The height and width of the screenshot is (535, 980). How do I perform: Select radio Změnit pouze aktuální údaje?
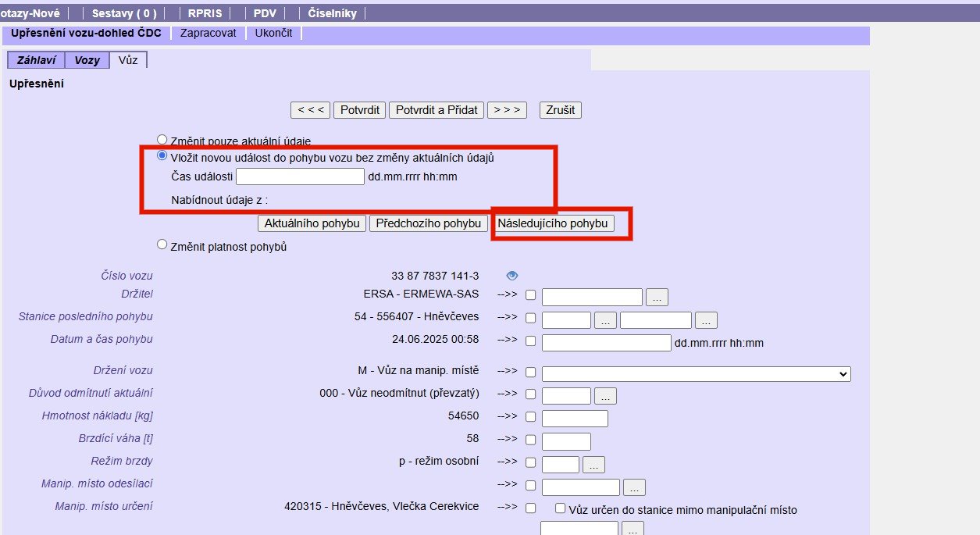(162, 139)
